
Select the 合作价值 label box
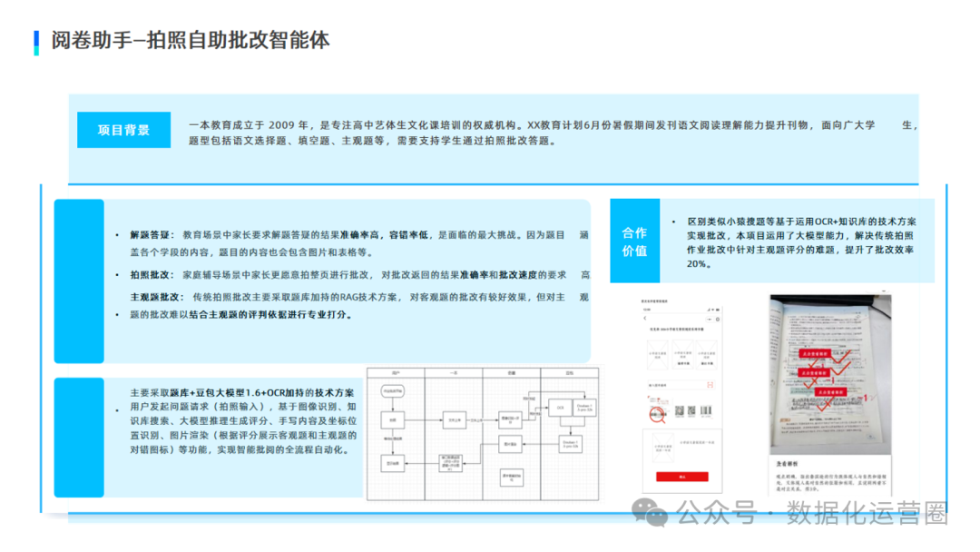click(x=634, y=241)
